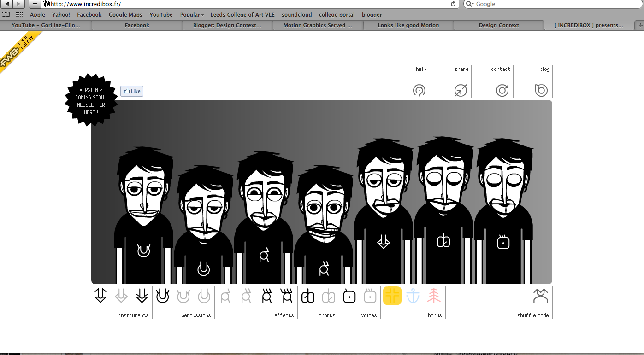
Task: Show all bookmarks with the open-book icon
Action: 6,14
